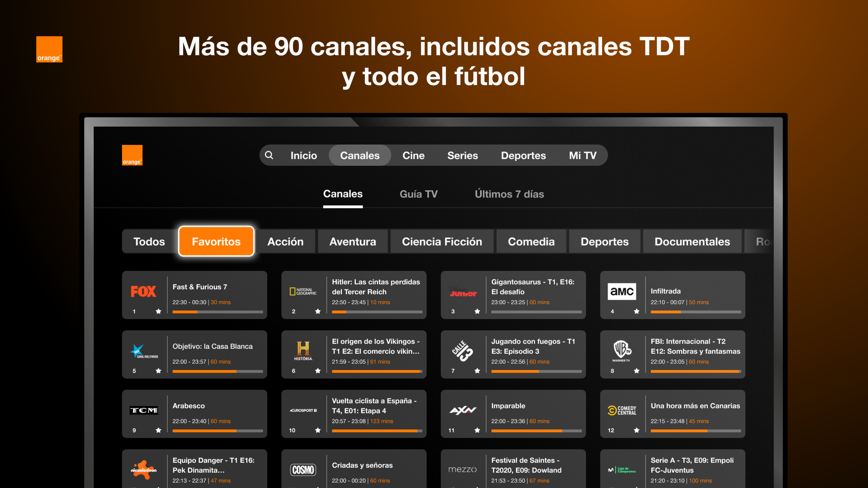Select the Disney Junior channel logo
The image size is (868, 488).
tap(463, 292)
